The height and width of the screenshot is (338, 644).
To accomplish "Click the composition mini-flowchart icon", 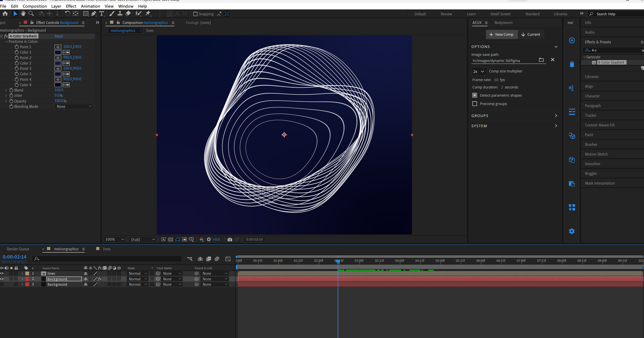I will point(190,259).
